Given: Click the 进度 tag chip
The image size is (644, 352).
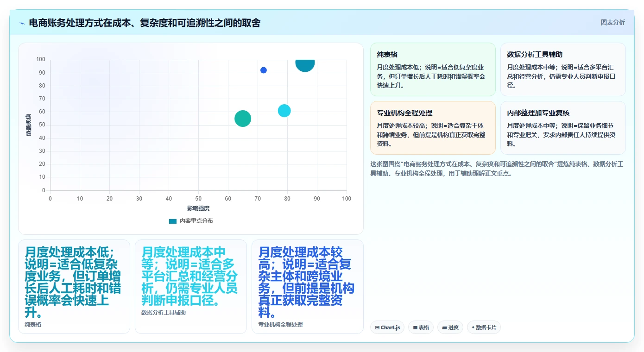Looking at the screenshot, I should (450, 327).
